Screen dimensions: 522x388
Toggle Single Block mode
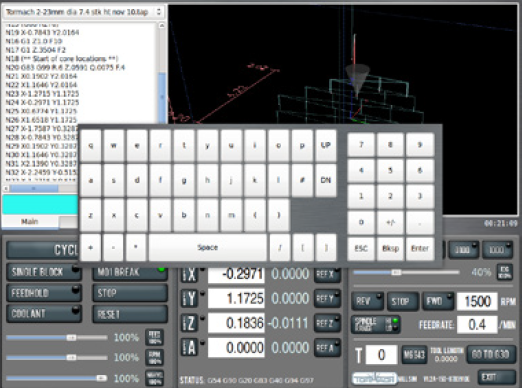(x=44, y=272)
